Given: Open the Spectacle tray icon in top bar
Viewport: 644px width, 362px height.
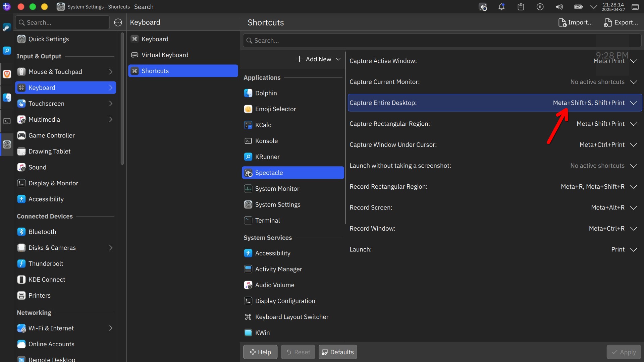Looking at the screenshot, I should tap(483, 7).
